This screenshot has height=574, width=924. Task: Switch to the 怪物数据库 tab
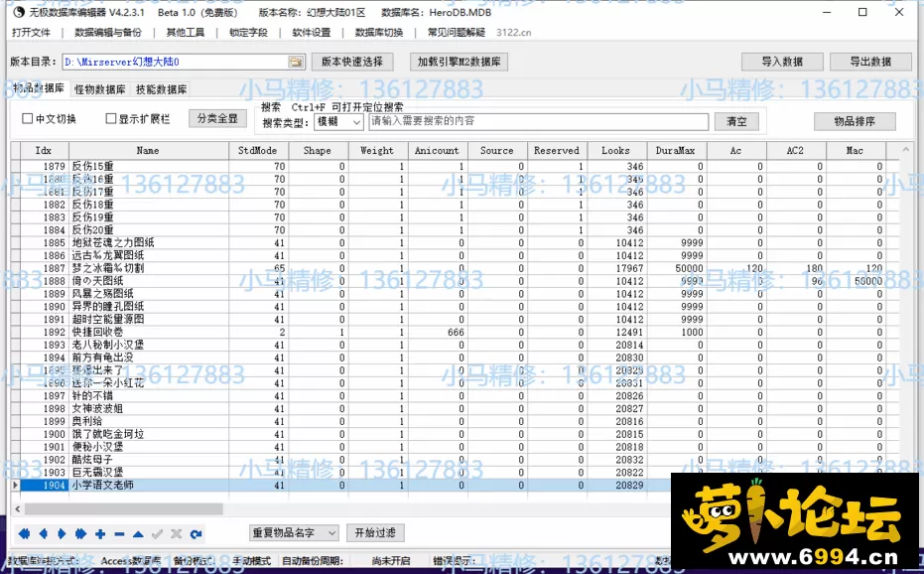click(x=99, y=89)
